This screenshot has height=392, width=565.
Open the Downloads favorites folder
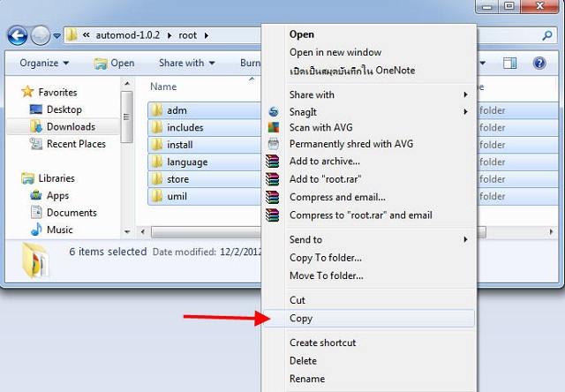70,127
